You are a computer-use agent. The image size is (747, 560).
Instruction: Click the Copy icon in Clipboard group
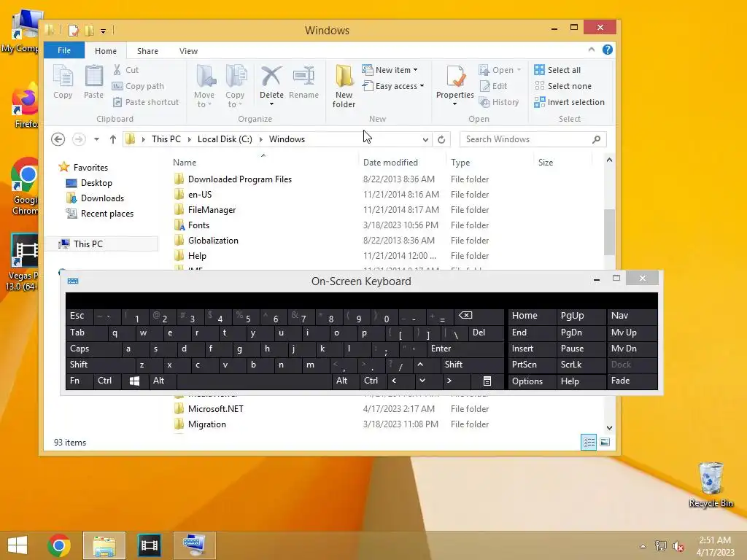pos(63,82)
